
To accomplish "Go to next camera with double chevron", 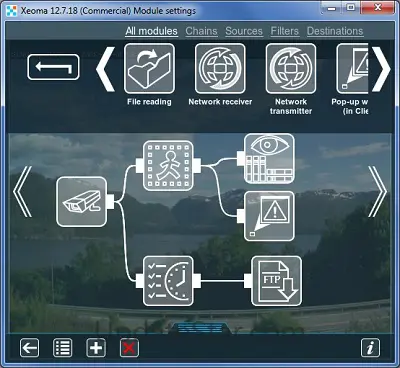I will tap(377, 192).
